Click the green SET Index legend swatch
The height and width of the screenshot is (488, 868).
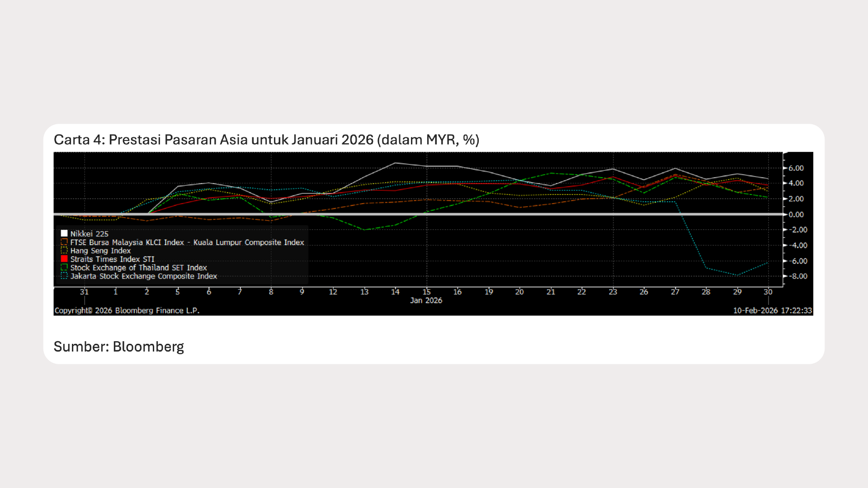pyautogui.click(x=65, y=267)
